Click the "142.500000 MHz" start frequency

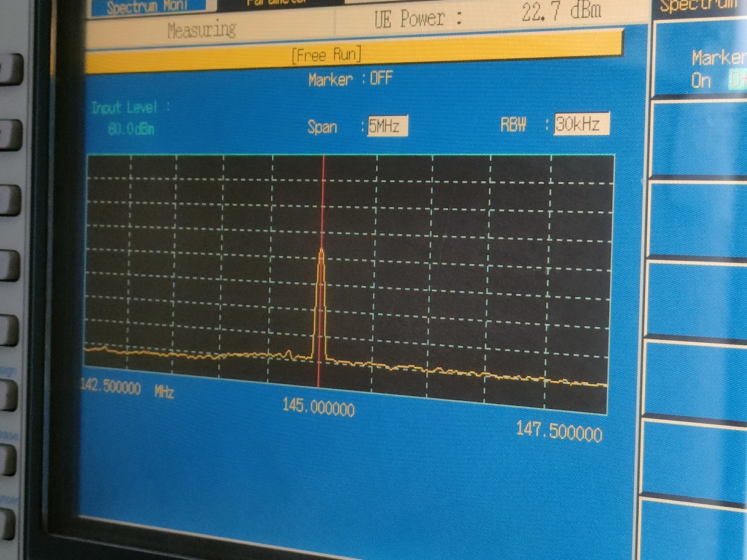tap(127, 390)
